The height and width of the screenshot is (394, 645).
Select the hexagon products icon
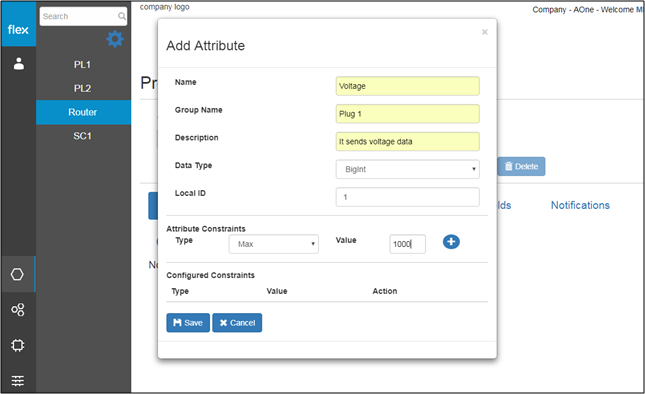(17, 274)
